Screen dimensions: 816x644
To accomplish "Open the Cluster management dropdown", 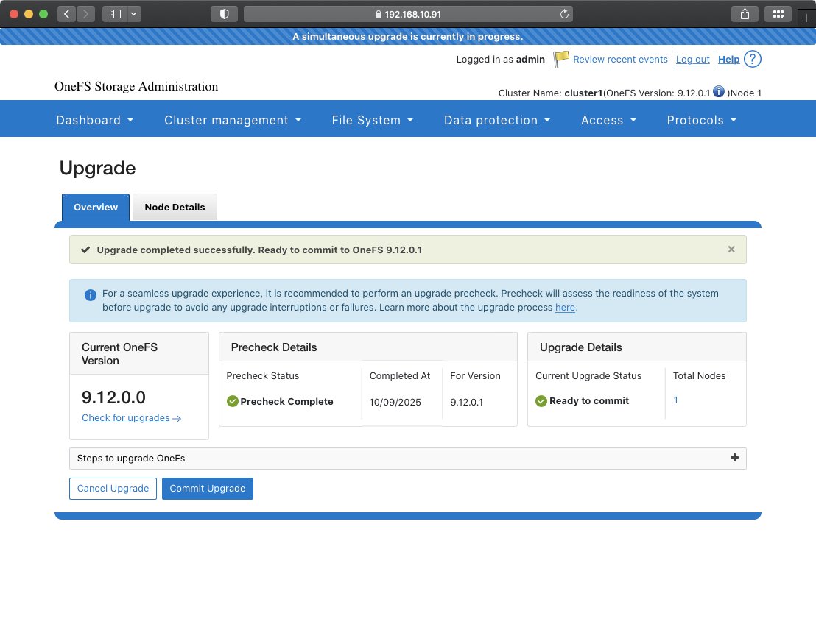I will 232,119.
